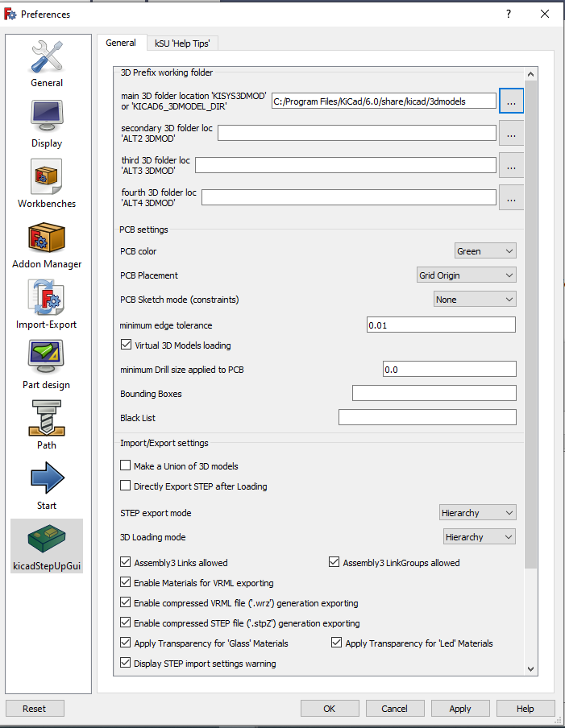Image resolution: width=565 pixels, height=728 pixels.
Task: Toggle Assembly3 LinkGroups allowed
Action: (x=334, y=562)
